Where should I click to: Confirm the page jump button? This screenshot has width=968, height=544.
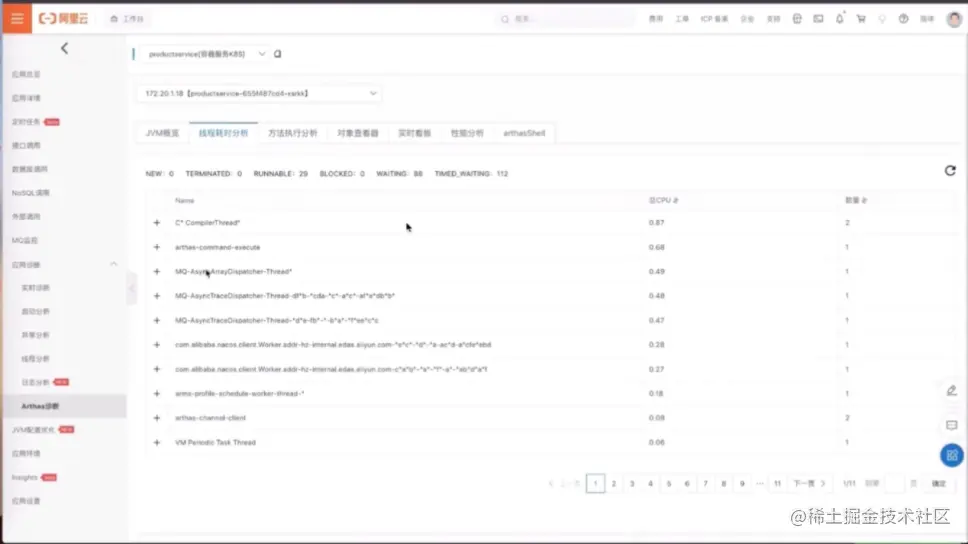938,483
